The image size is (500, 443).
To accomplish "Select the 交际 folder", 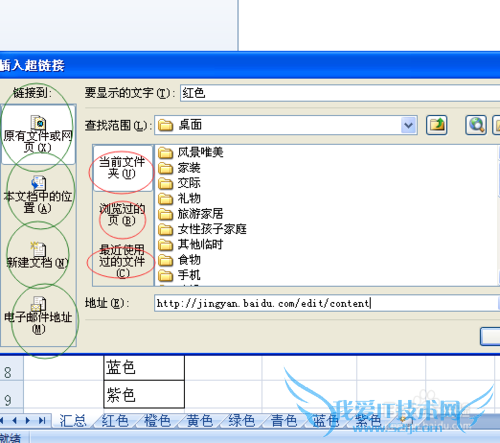I will coord(179,183).
